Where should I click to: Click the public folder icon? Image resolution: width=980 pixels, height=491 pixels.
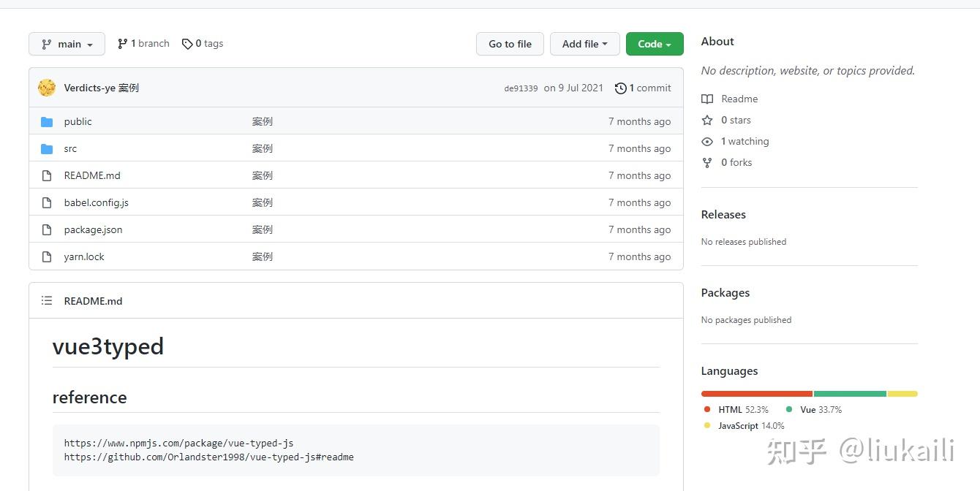click(47, 122)
